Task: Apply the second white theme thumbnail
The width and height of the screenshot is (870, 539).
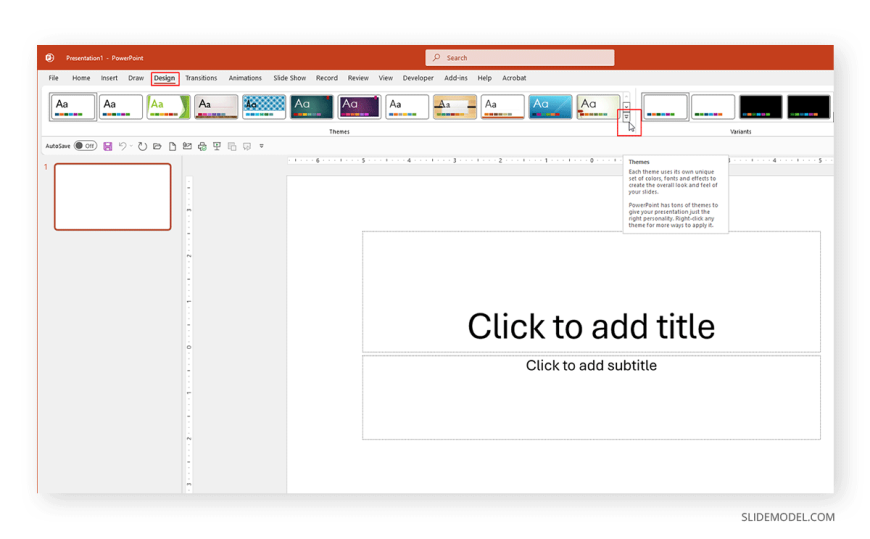Action: pyautogui.click(x=120, y=107)
